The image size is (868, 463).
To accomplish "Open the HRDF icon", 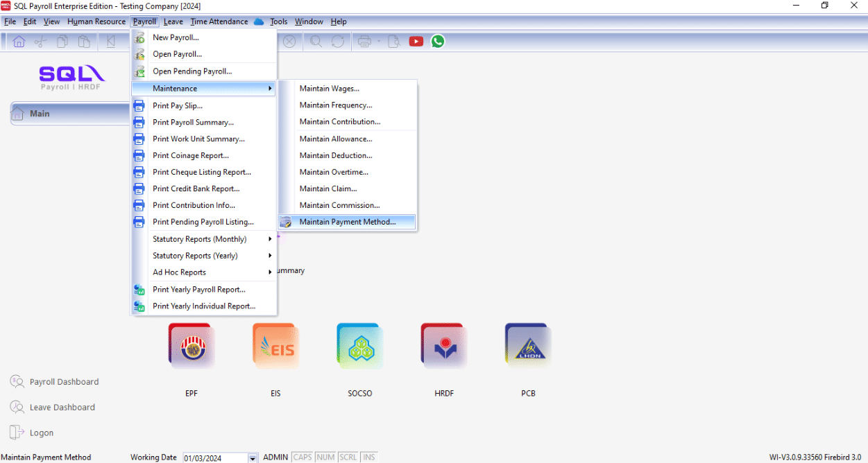I will point(444,346).
